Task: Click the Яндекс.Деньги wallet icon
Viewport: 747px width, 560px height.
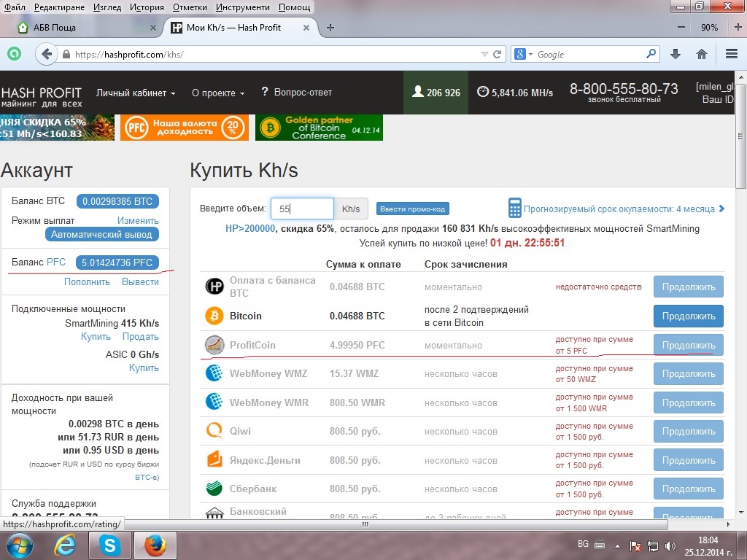Action: (x=214, y=460)
